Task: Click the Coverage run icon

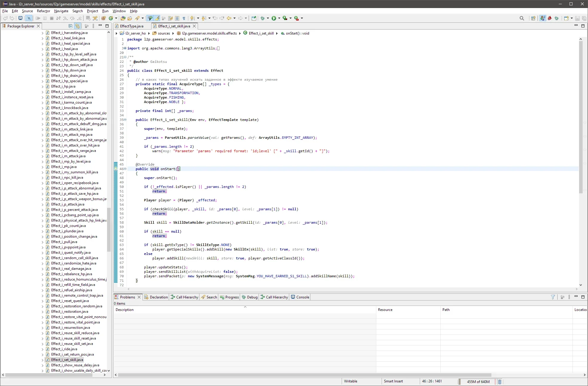Action: click(x=285, y=18)
